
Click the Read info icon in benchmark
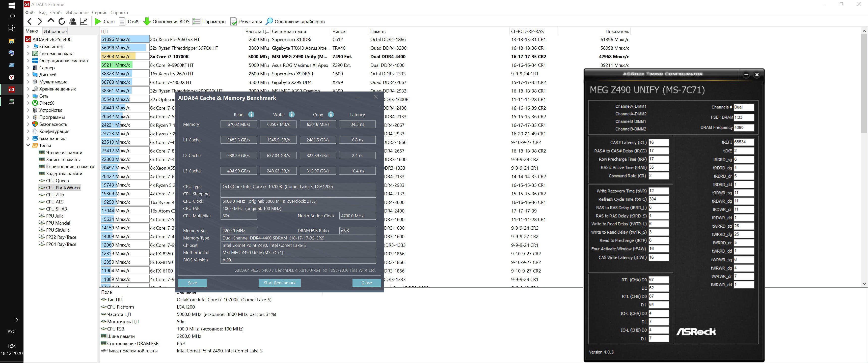click(x=251, y=114)
